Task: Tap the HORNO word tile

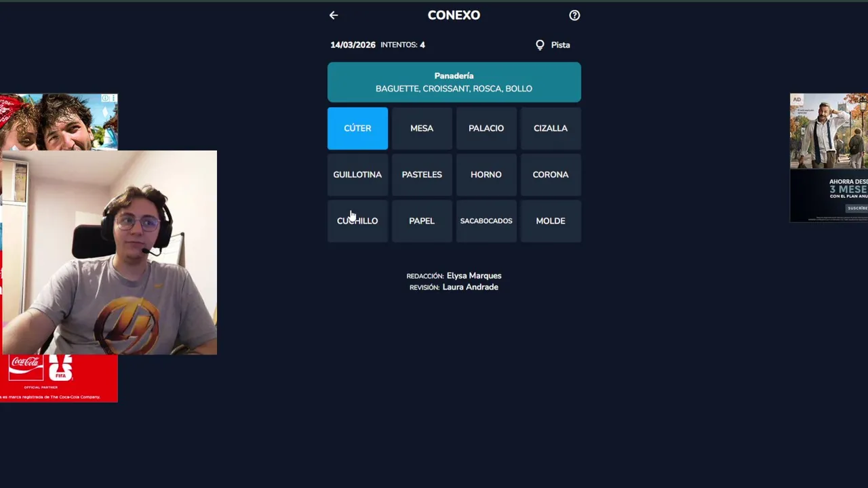Action: (x=486, y=174)
